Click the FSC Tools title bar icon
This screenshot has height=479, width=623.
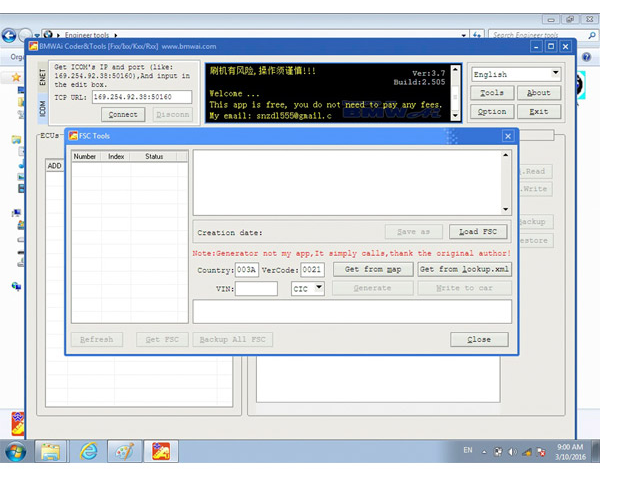(74, 136)
